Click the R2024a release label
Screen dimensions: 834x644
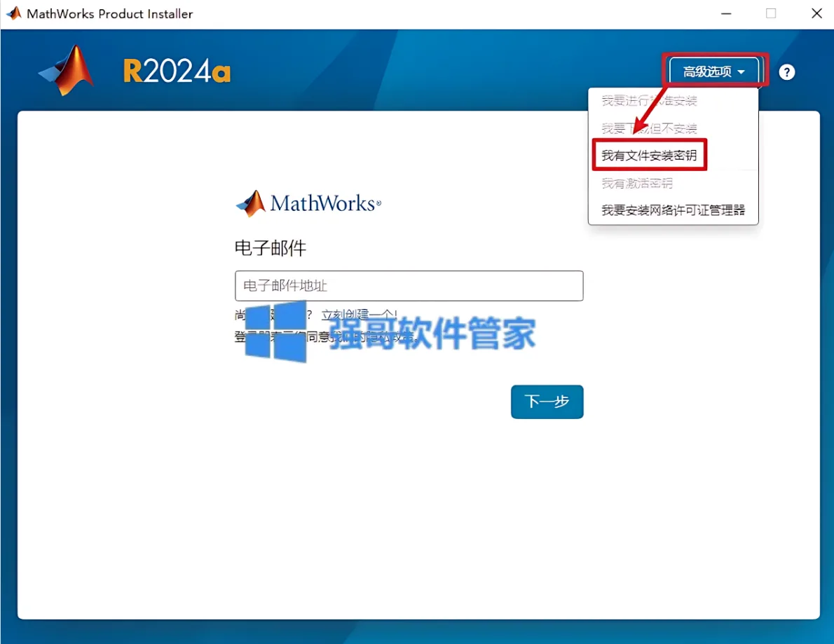pos(177,71)
